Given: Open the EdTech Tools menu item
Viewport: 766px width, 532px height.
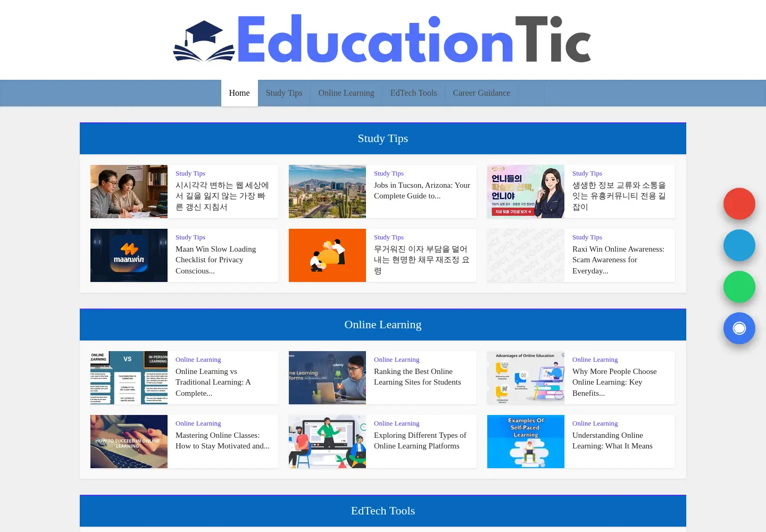Looking at the screenshot, I should [414, 93].
